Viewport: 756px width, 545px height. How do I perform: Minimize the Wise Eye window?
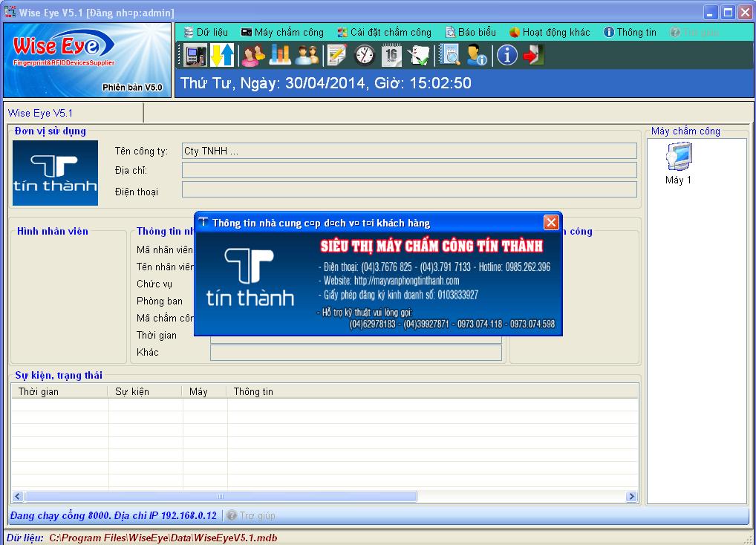point(710,13)
